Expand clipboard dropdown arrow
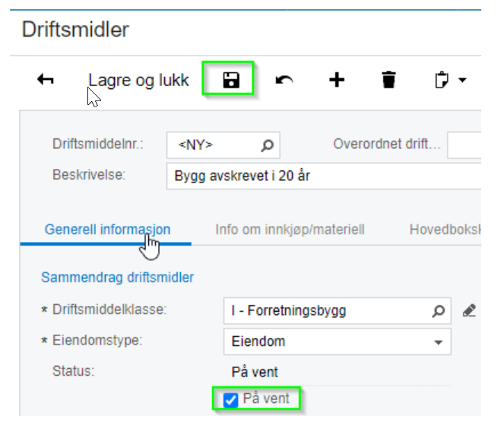The height and width of the screenshot is (429, 504). (x=462, y=80)
